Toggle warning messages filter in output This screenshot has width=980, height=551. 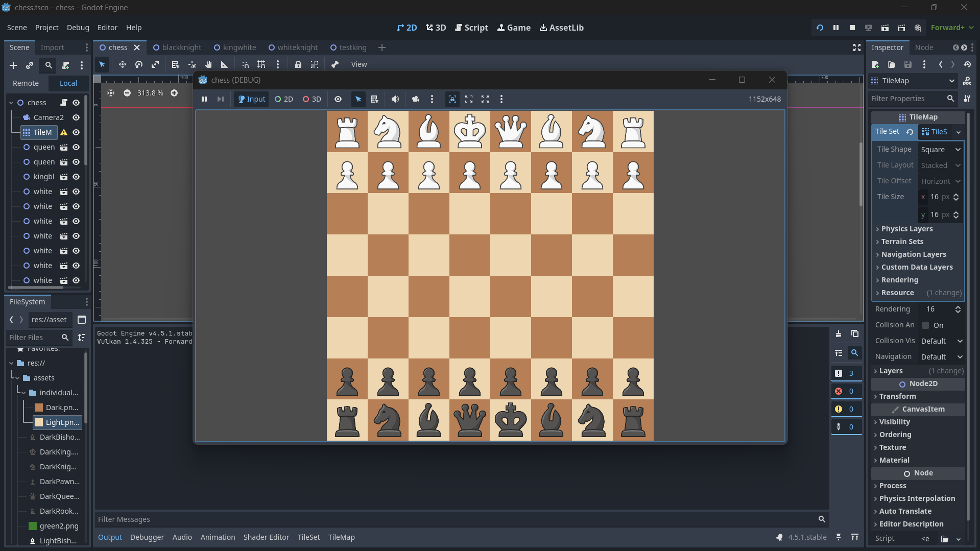coord(846,409)
